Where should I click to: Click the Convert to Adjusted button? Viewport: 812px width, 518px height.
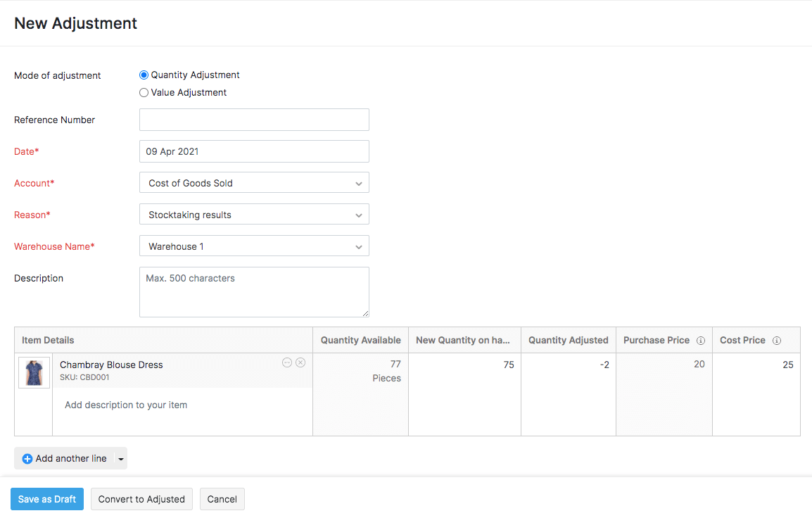(141, 498)
